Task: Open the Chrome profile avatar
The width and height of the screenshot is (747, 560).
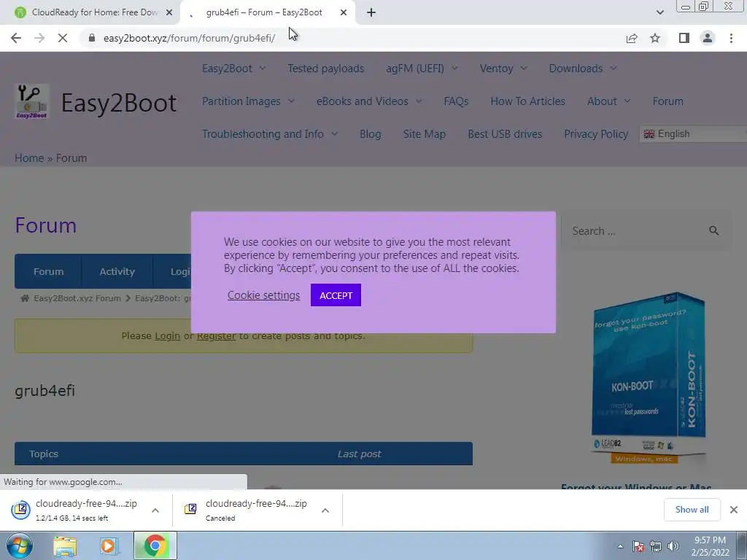Action: click(708, 38)
